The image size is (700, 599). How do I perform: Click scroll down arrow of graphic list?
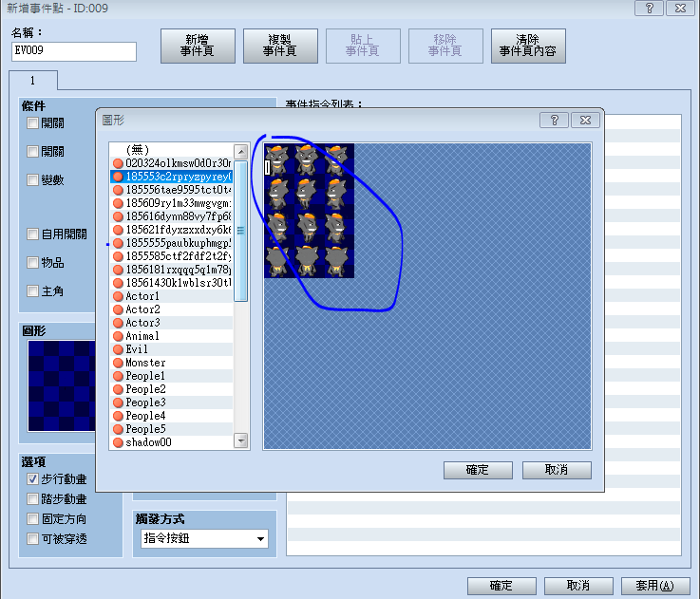click(241, 441)
